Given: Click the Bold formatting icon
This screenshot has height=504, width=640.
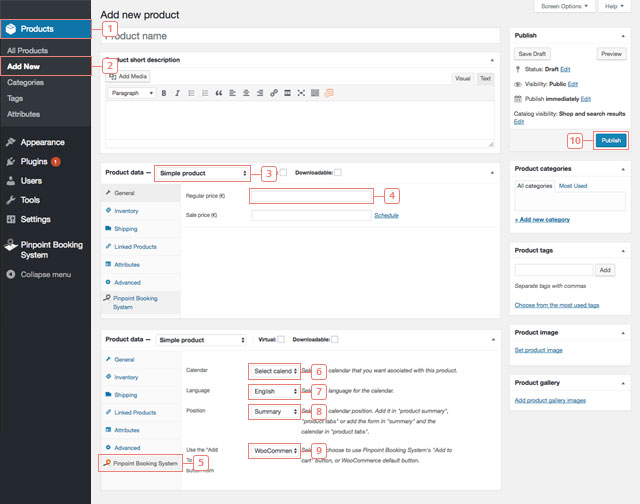Looking at the screenshot, I should [x=164, y=93].
